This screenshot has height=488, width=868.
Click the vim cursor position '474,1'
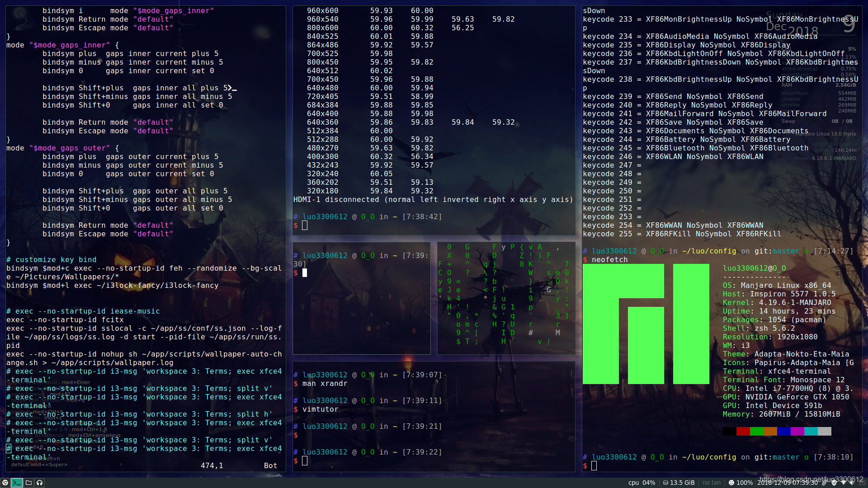point(212,466)
